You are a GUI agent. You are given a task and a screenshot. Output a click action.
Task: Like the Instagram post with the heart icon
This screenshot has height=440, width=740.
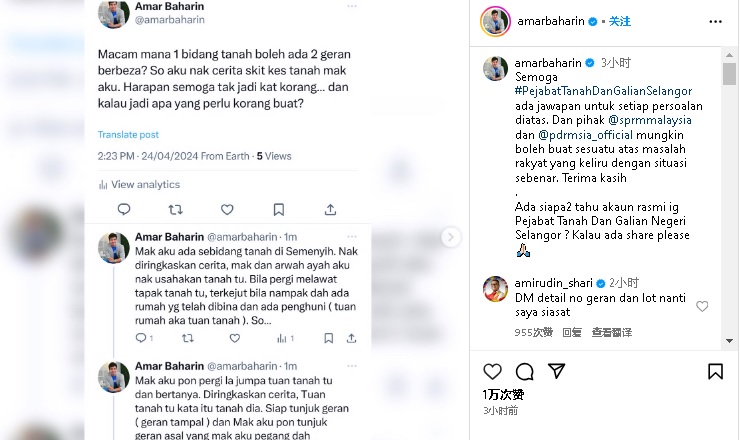click(x=492, y=372)
